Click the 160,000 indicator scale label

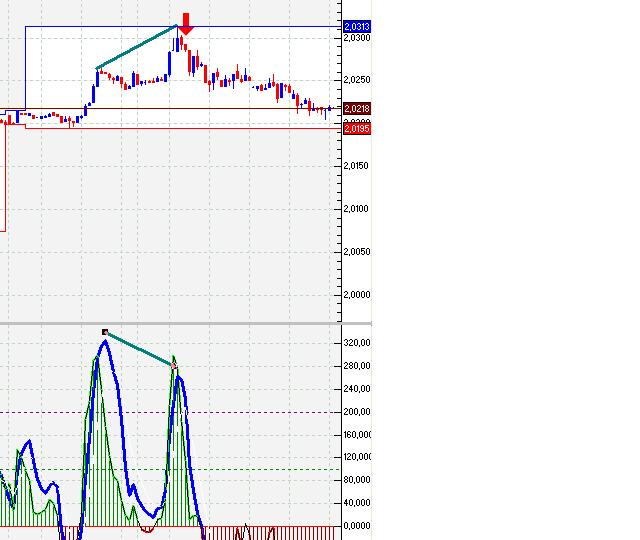(358, 435)
